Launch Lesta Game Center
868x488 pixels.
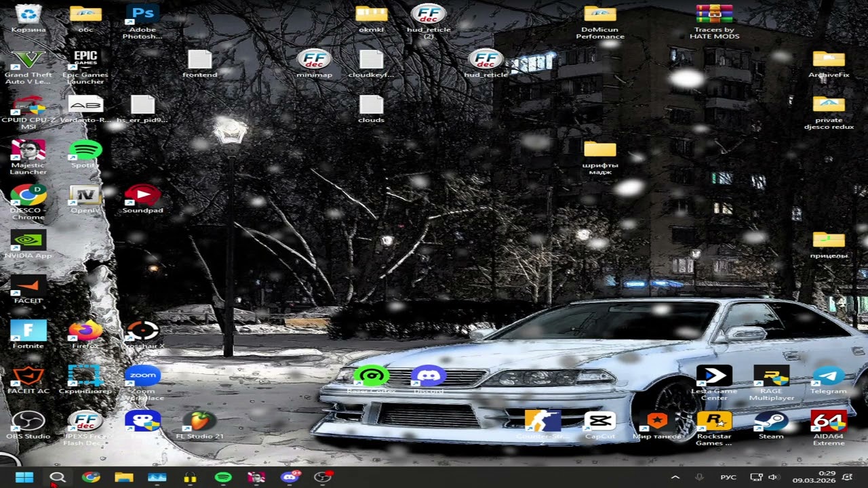pyautogui.click(x=714, y=383)
